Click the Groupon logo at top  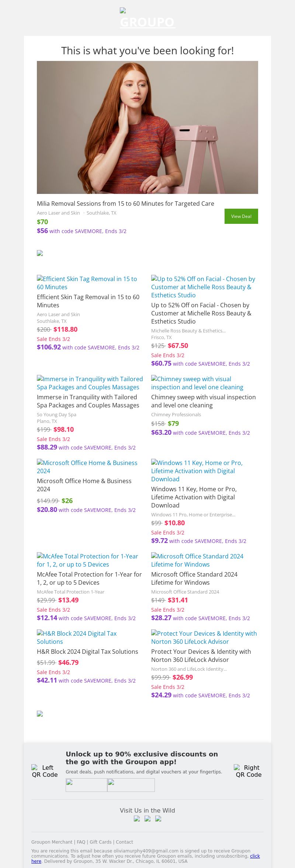[x=147, y=19]
